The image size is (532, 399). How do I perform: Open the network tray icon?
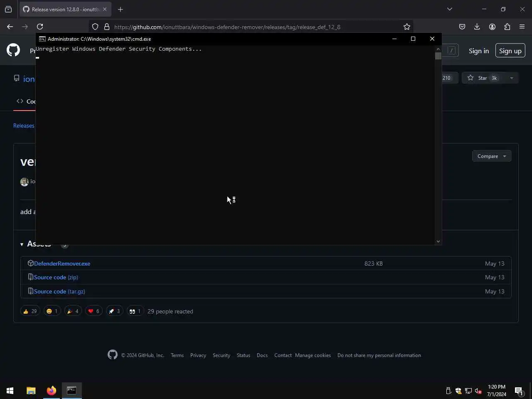tap(468, 391)
